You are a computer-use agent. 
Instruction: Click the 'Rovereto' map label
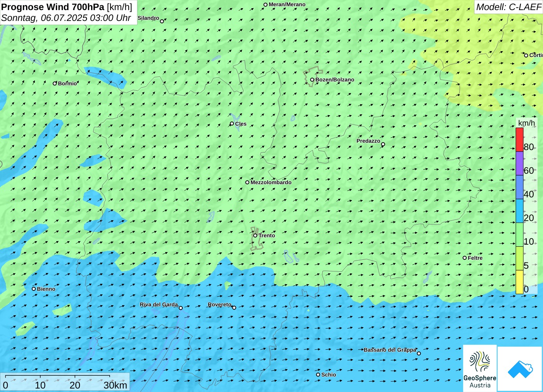(220, 304)
